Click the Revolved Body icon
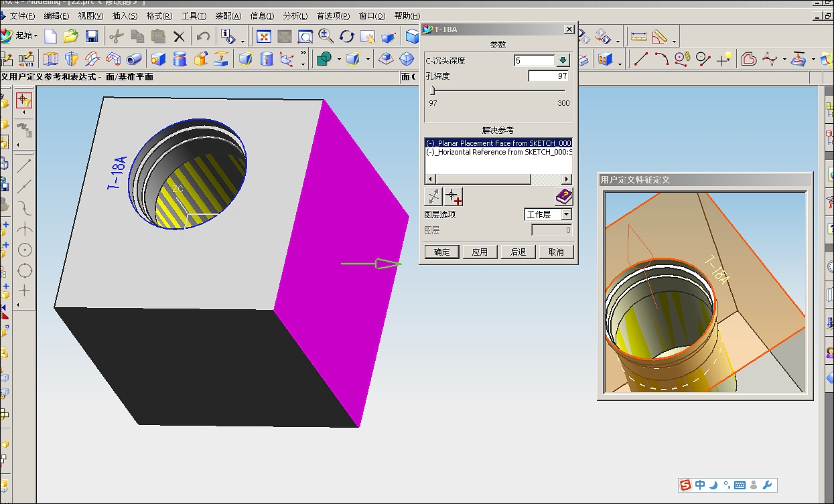Image resolution: width=834 pixels, height=504 pixels. [x=71, y=59]
